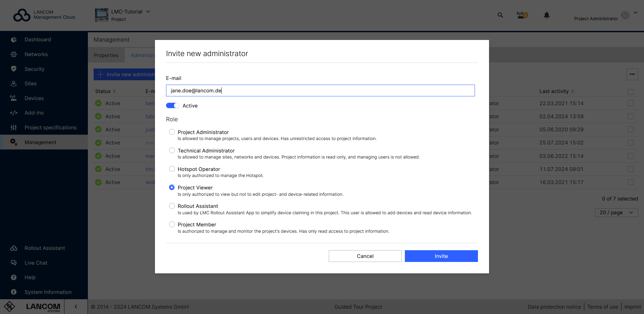
Task: Tick the select-all checkbox in table header
Action: pyautogui.click(x=631, y=92)
